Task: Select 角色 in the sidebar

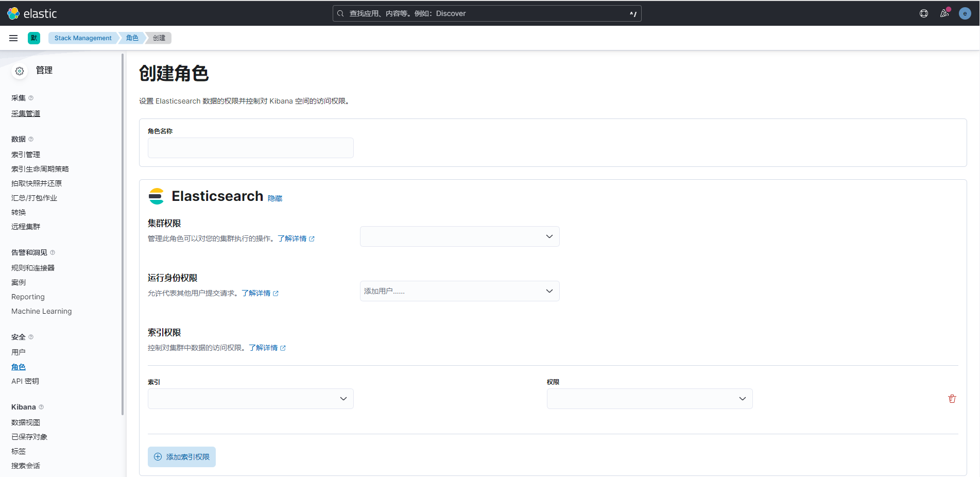Action: tap(19, 367)
